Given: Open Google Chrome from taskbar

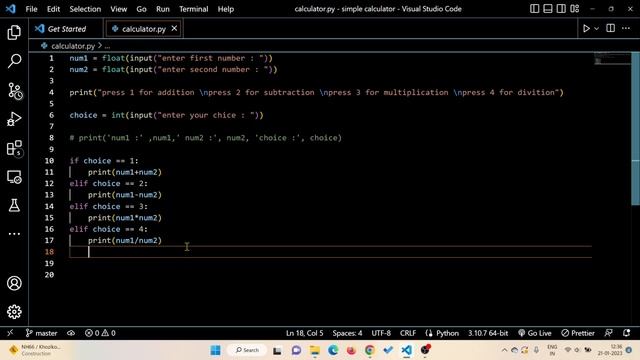Looking at the screenshot, I should tap(369, 350).
